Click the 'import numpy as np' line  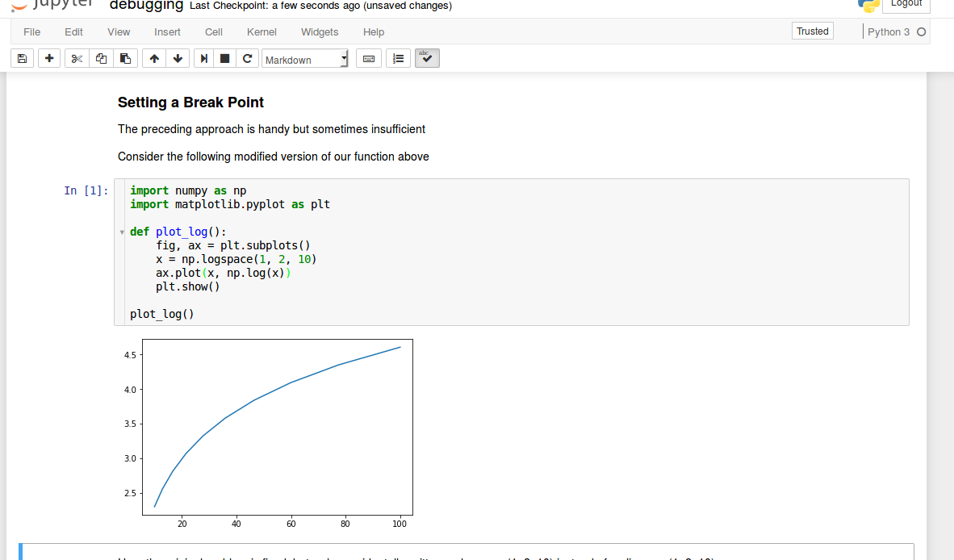[x=188, y=191]
